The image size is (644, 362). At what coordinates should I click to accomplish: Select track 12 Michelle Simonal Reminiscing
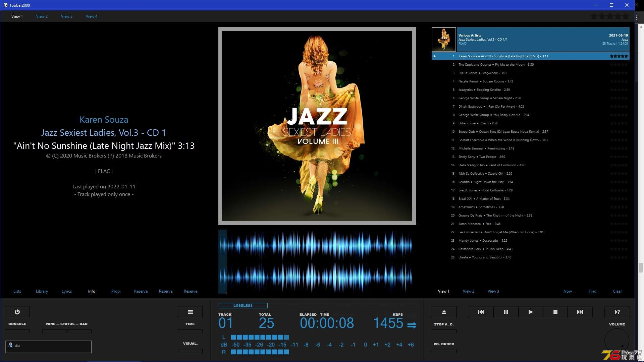click(530, 148)
